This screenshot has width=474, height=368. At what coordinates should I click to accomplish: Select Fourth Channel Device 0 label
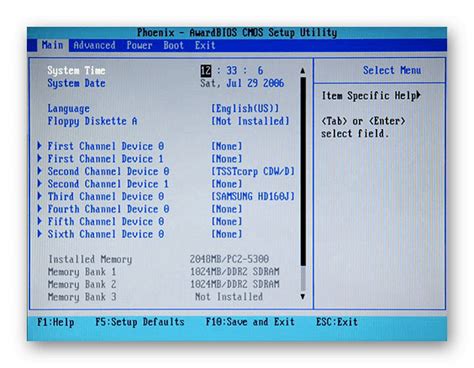pyautogui.click(x=108, y=209)
